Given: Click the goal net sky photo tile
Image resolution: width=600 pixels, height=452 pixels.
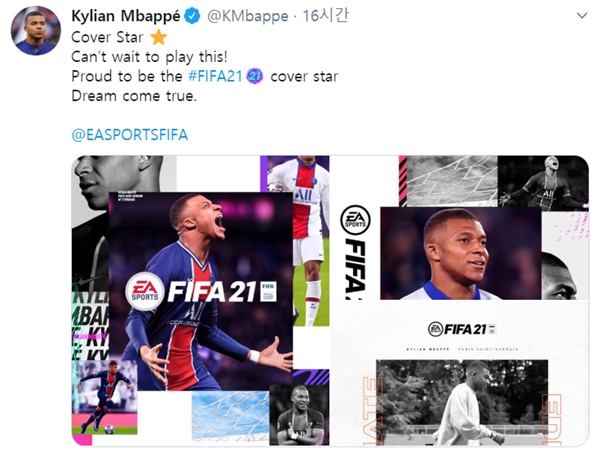Looking at the screenshot, I should (x=230, y=416).
